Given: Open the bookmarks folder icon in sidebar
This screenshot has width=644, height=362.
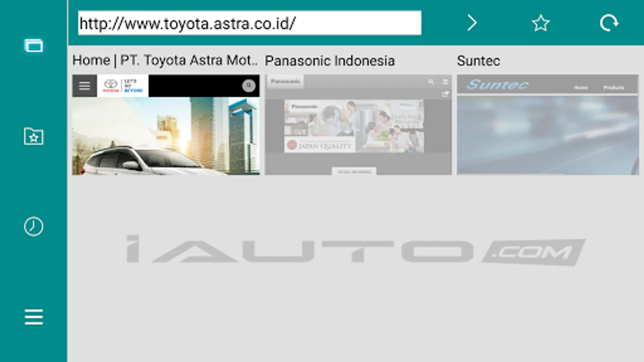Looking at the screenshot, I should 33,136.
